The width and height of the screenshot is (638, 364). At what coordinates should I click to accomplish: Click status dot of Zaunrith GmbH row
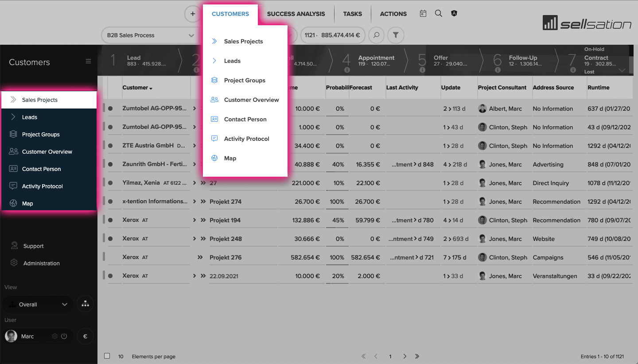110,164
